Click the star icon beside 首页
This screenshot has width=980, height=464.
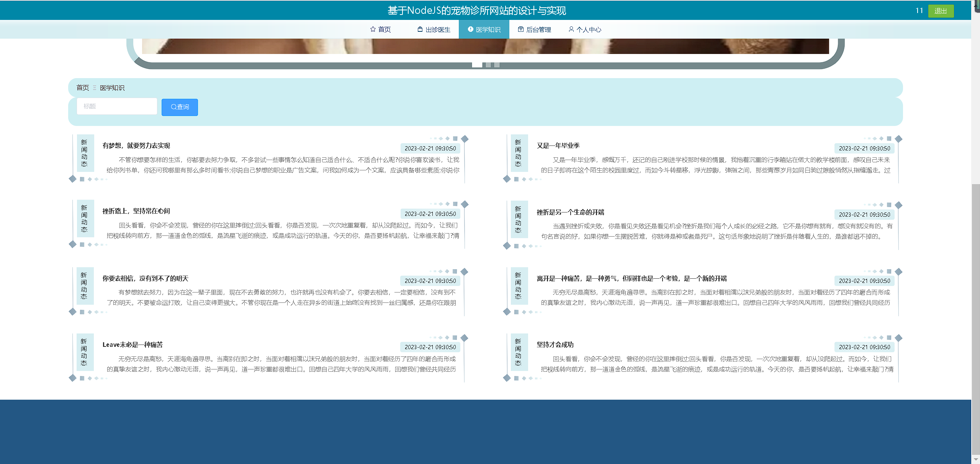click(373, 29)
